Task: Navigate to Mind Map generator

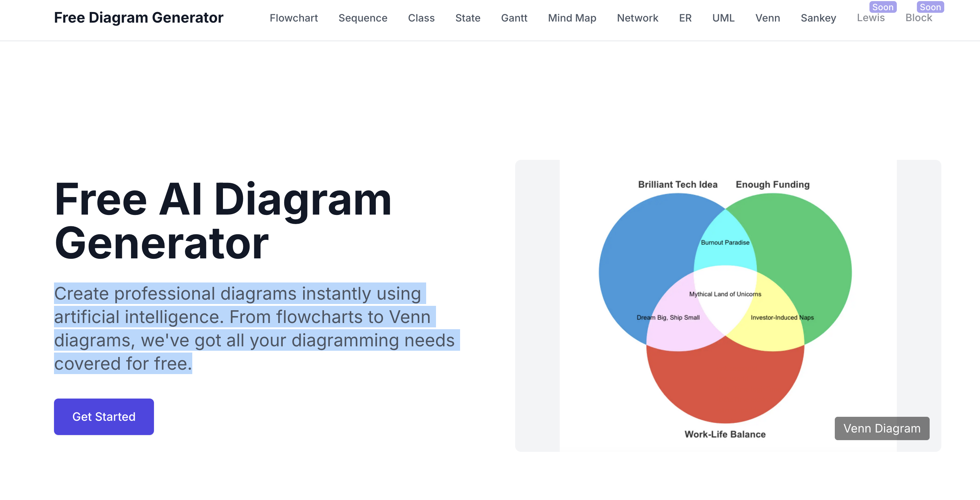Action: coord(572,18)
